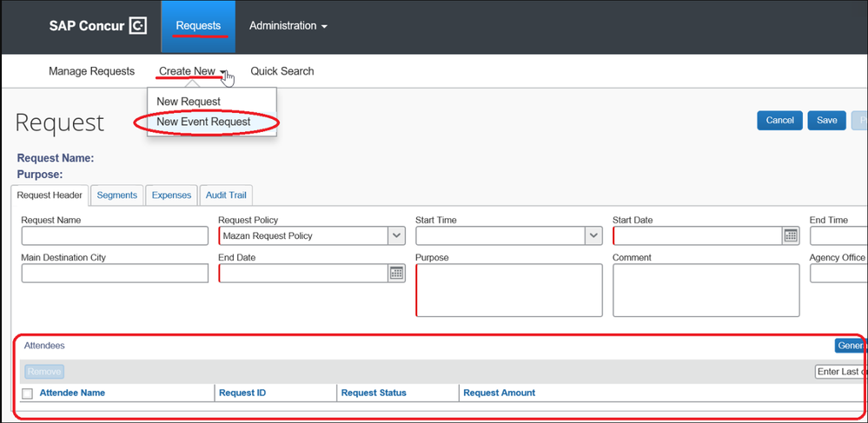Choose New Request from the menu
868x423 pixels.
pyautogui.click(x=189, y=102)
